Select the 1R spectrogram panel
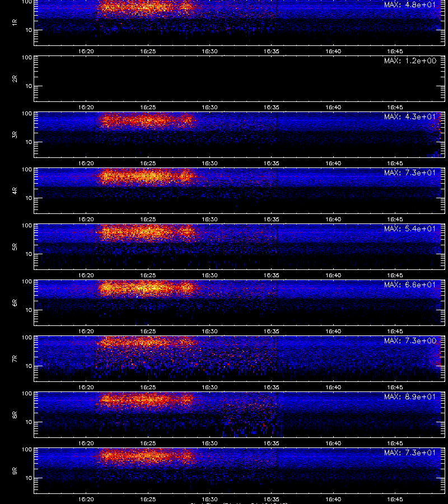This screenshot has height=504, width=448. tap(240, 22)
